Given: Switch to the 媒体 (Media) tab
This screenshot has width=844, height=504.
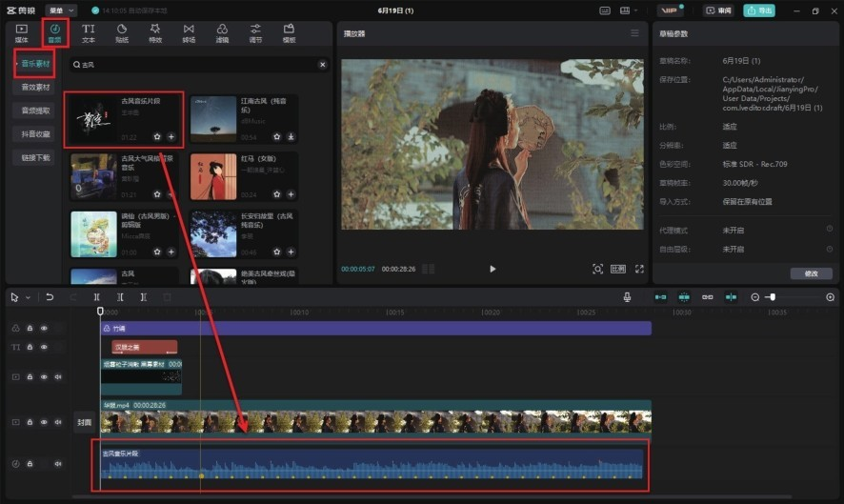Looking at the screenshot, I should point(22,33).
